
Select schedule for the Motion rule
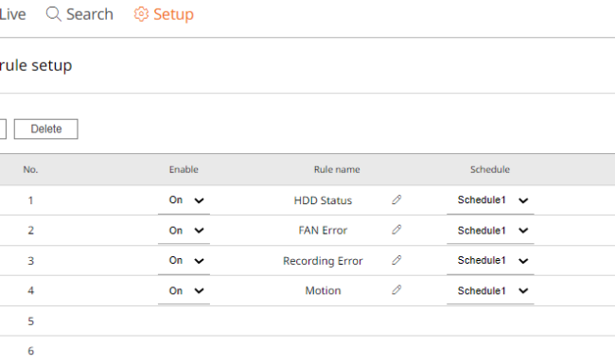pos(490,291)
